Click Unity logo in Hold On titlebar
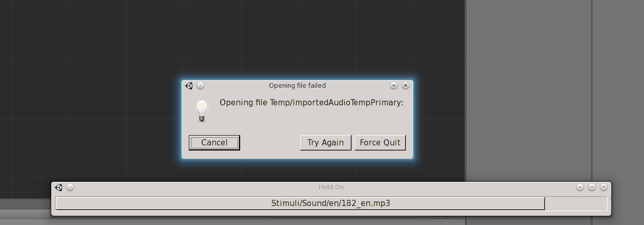Image resolution: width=644 pixels, height=225 pixels. click(58, 188)
